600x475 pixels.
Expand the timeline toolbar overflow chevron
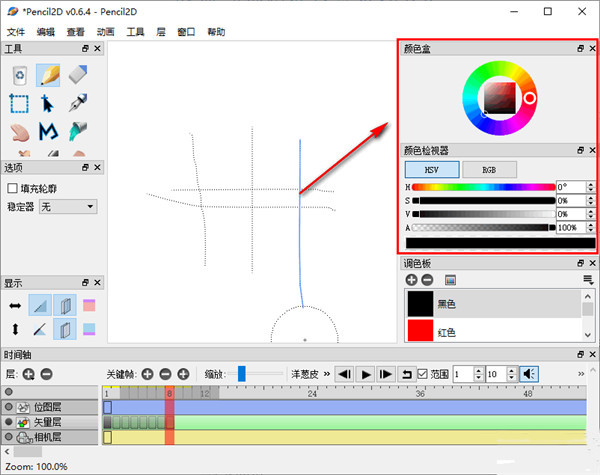point(325,373)
